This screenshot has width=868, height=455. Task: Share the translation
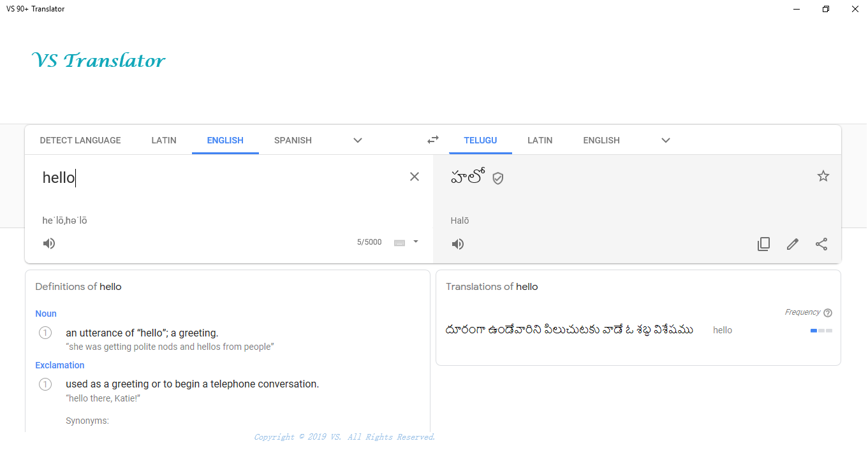(821, 244)
